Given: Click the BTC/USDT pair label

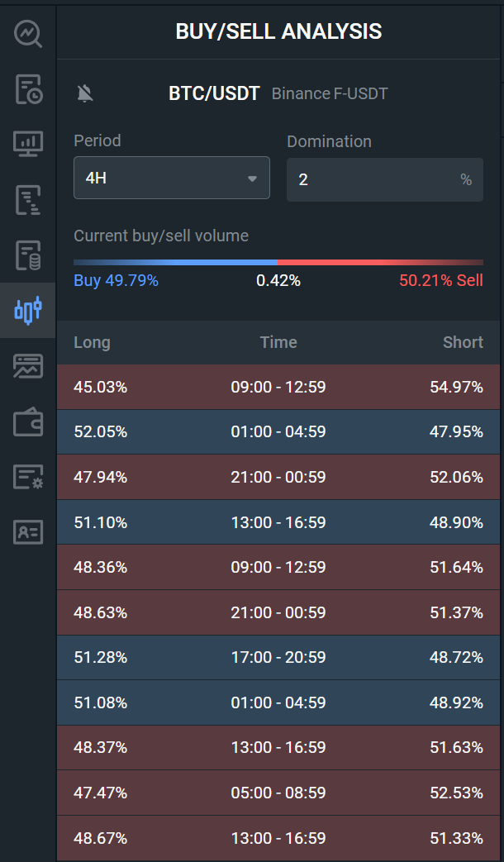Looking at the screenshot, I should click(215, 93).
